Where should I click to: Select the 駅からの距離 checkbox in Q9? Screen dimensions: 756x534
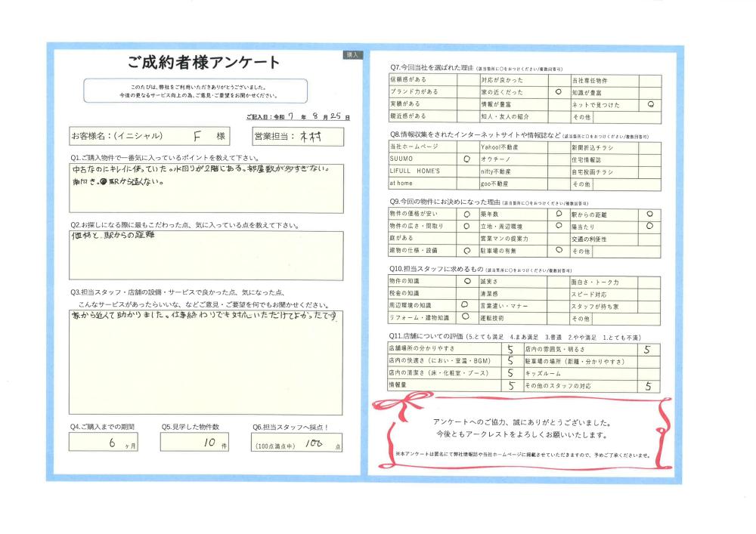650,214
